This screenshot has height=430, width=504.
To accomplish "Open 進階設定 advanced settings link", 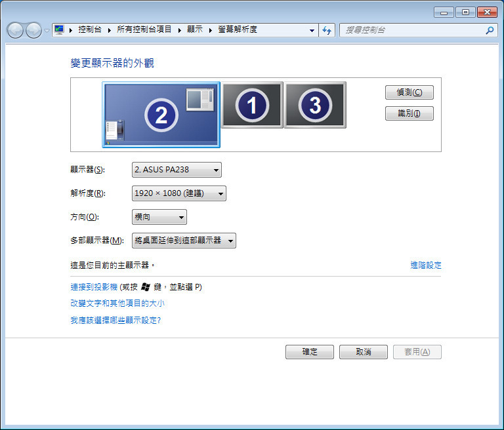I will coord(425,265).
